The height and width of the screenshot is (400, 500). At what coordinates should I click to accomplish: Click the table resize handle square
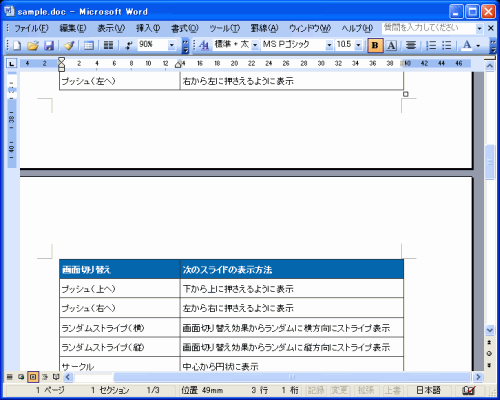[406, 94]
